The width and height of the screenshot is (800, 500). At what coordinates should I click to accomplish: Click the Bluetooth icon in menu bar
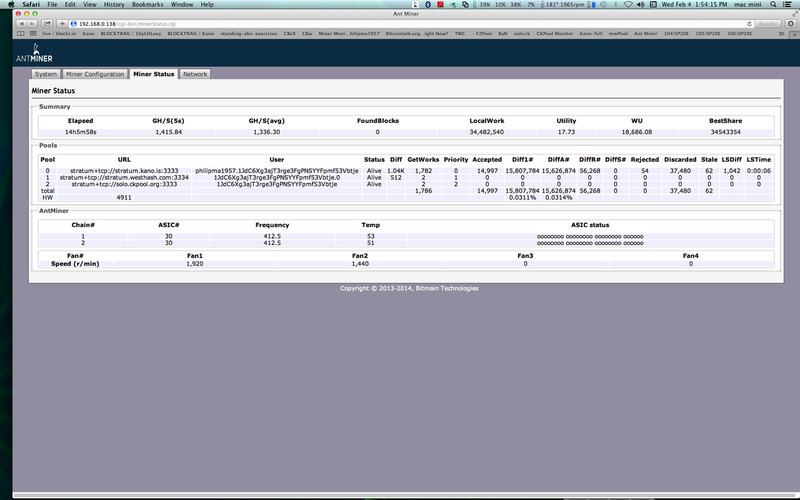(x=428, y=4)
